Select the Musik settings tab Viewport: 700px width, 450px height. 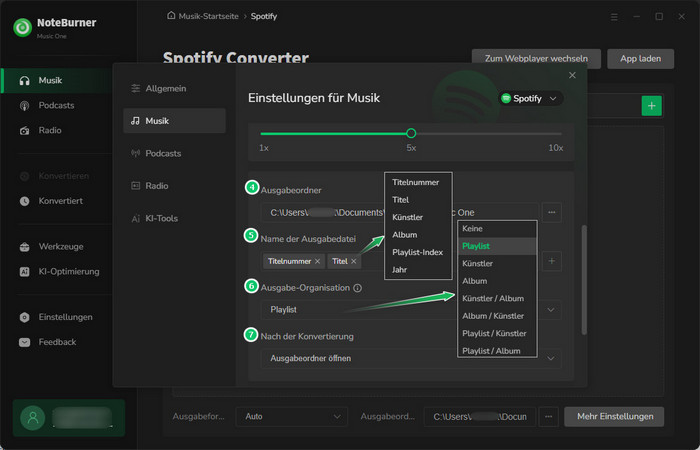[174, 121]
